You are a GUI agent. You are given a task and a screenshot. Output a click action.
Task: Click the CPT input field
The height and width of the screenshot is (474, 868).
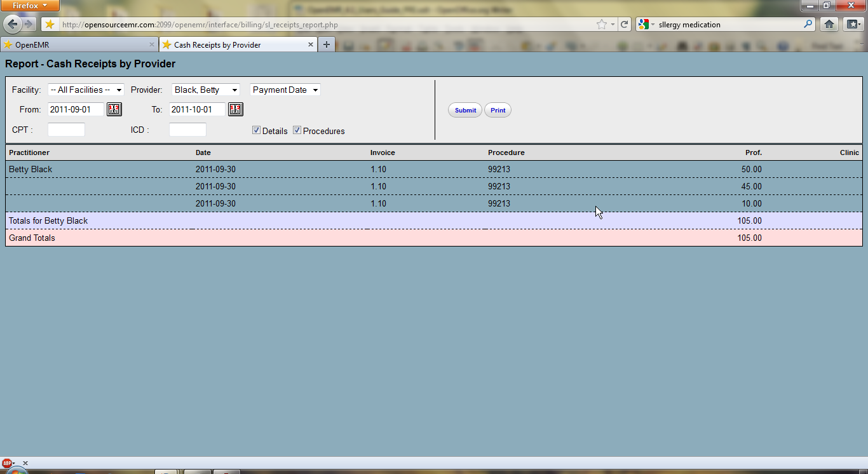[x=66, y=130]
